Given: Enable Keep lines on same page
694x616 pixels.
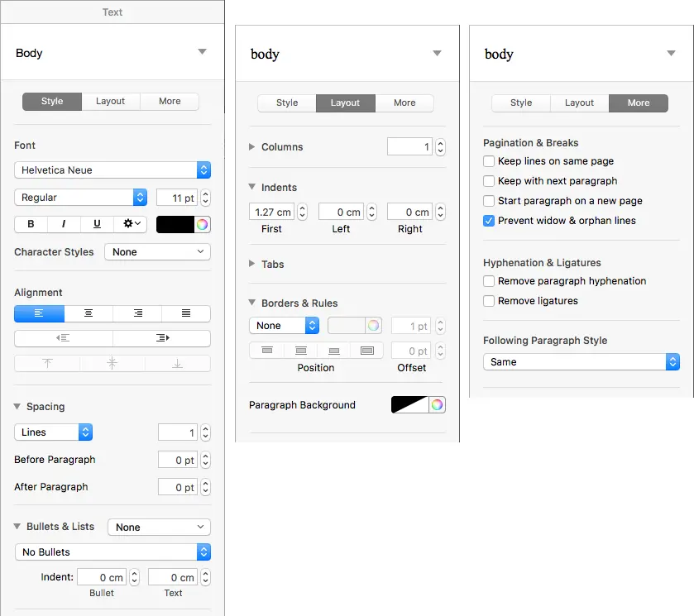Looking at the screenshot, I should pos(490,161).
